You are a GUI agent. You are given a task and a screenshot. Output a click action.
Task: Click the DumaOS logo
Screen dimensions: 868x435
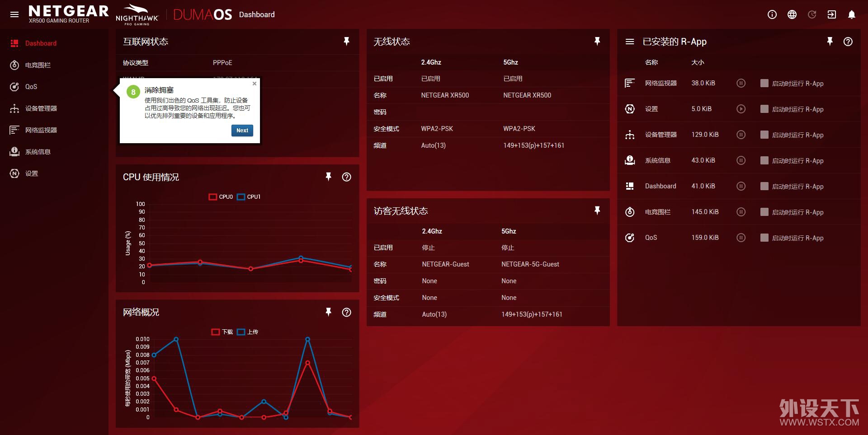pyautogui.click(x=203, y=14)
